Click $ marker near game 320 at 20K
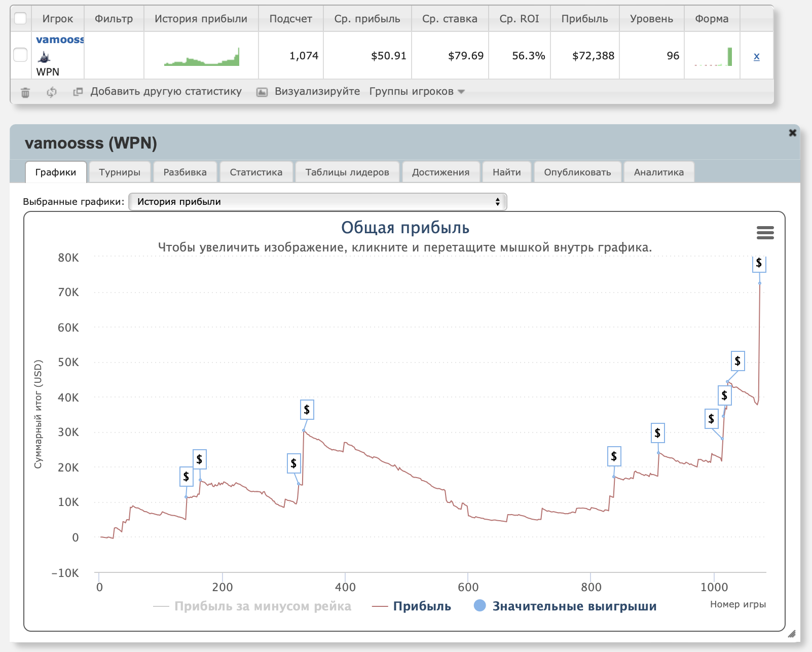The image size is (812, 652). (x=293, y=463)
